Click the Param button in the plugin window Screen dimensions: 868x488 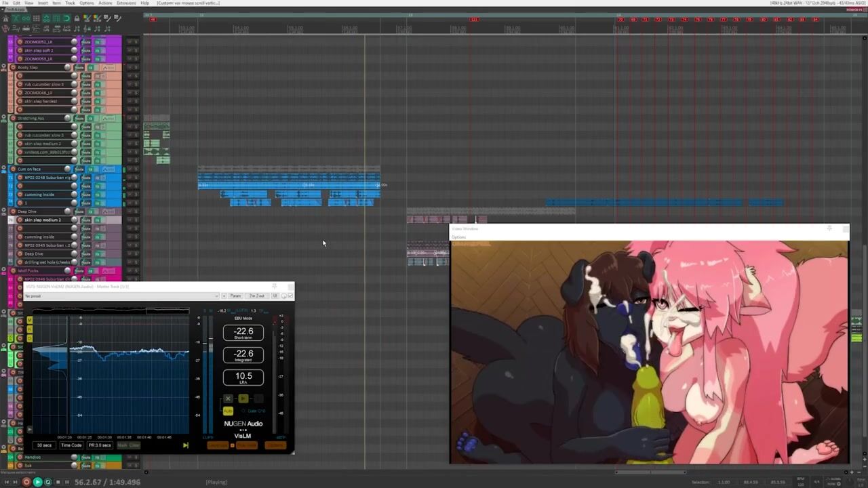click(x=235, y=296)
